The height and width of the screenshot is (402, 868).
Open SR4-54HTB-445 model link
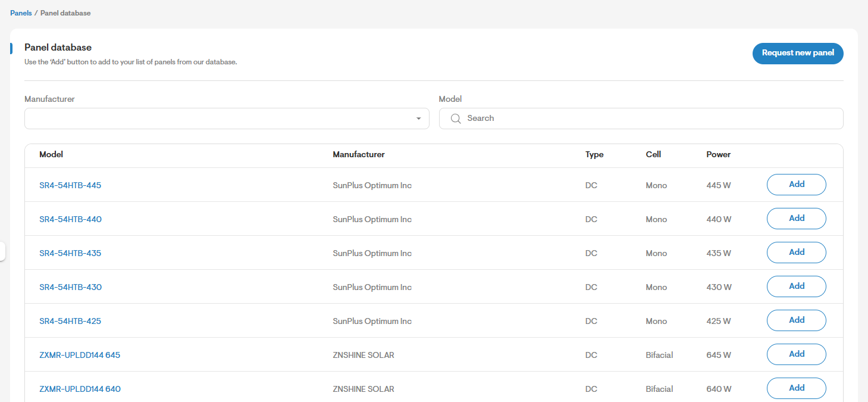click(x=70, y=185)
